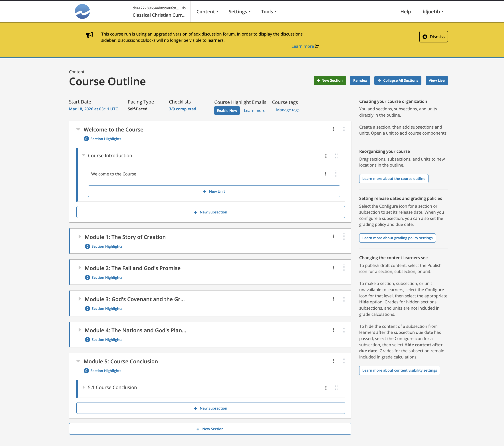Viewport: 504px width, 446px height.
Task: Click the Start Date Mar 18, 2026 link
Action: (93, 109)
